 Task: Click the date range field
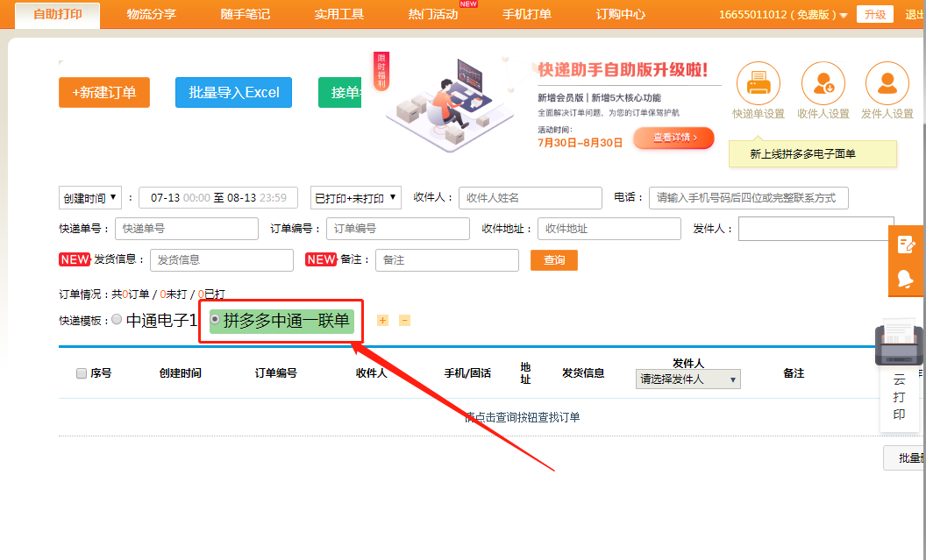[218, 198]
